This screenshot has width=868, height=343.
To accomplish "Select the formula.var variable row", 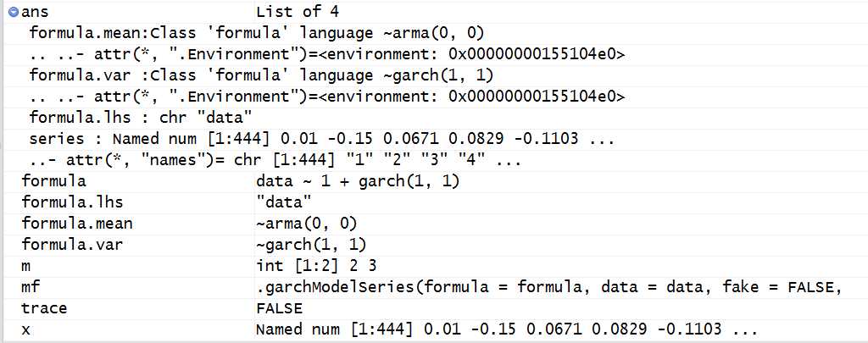I will tap(434, 245).
